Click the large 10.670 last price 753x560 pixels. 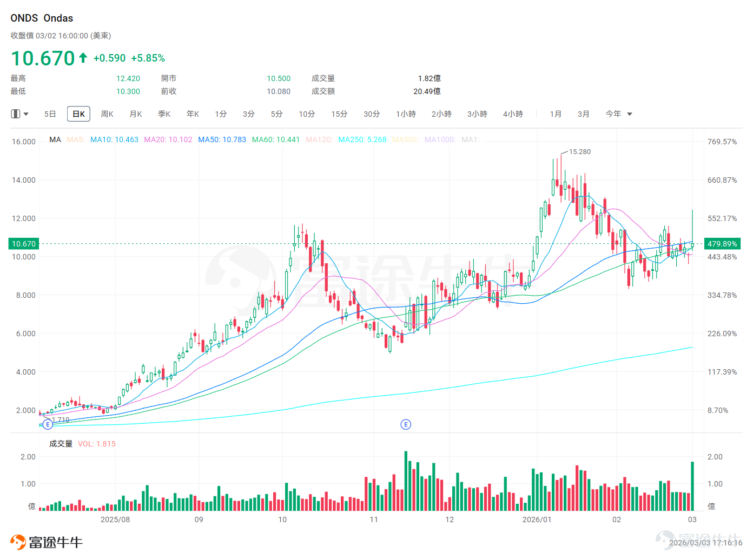coord(43,58)
